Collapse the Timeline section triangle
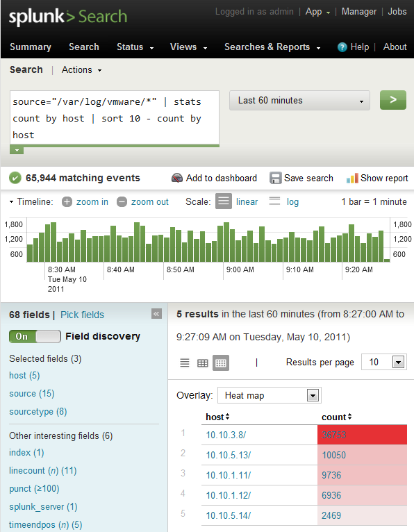 pyautogui.click(x=11, y=202)
